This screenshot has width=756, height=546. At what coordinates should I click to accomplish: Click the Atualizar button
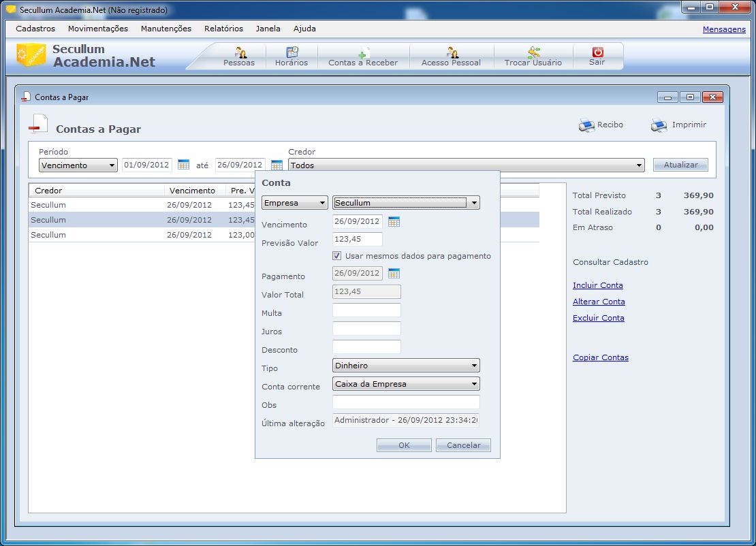pos(681,165)
